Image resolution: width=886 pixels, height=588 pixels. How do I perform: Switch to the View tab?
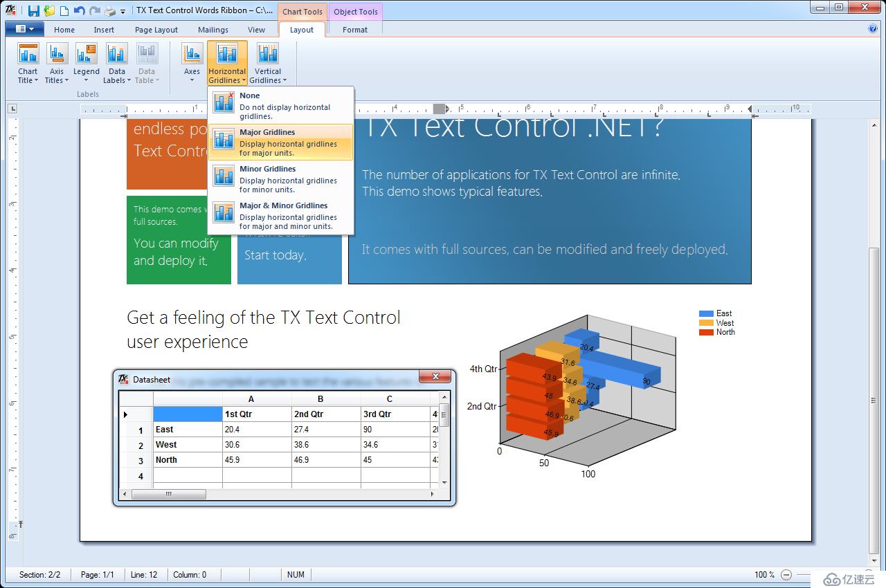[x=257, y=30]
